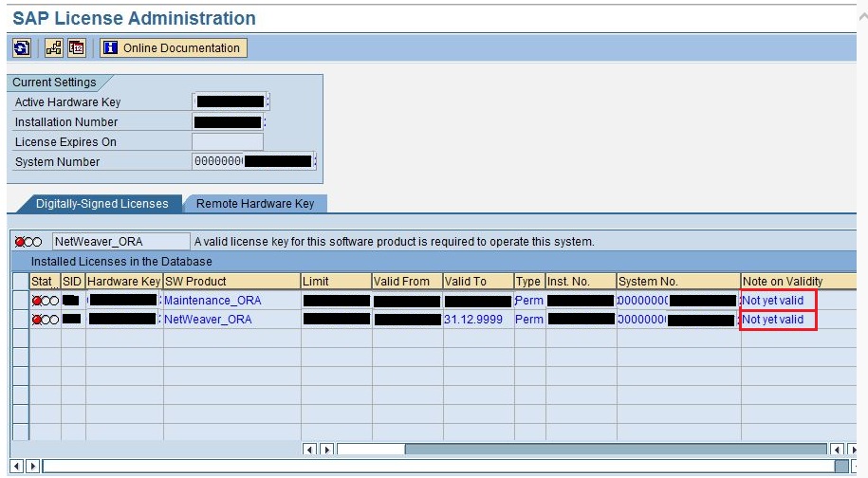Click the Current Settings group header
868x478 pixels.
[54, 83]
